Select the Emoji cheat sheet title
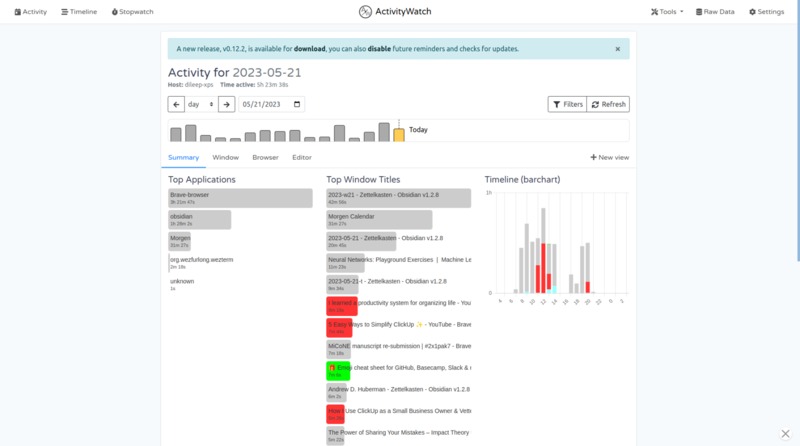The height and width of the screenshot is (446, 800). [398, 371]
